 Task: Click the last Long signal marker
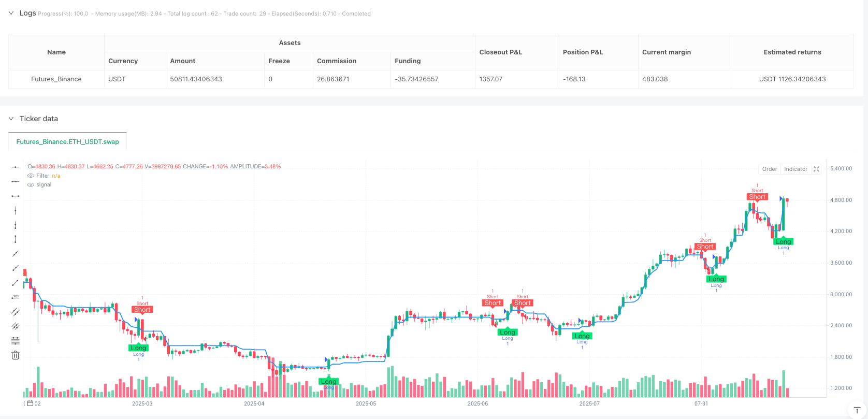783,242
